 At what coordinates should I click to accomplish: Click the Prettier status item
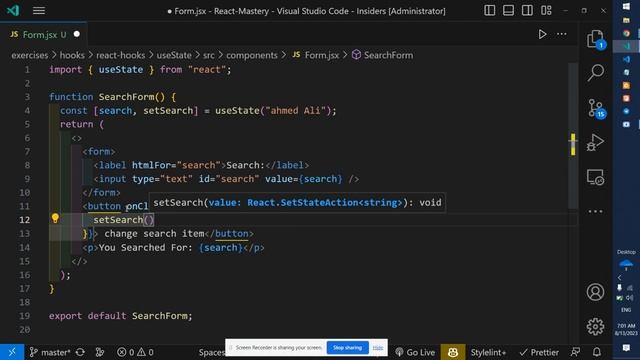539,352
